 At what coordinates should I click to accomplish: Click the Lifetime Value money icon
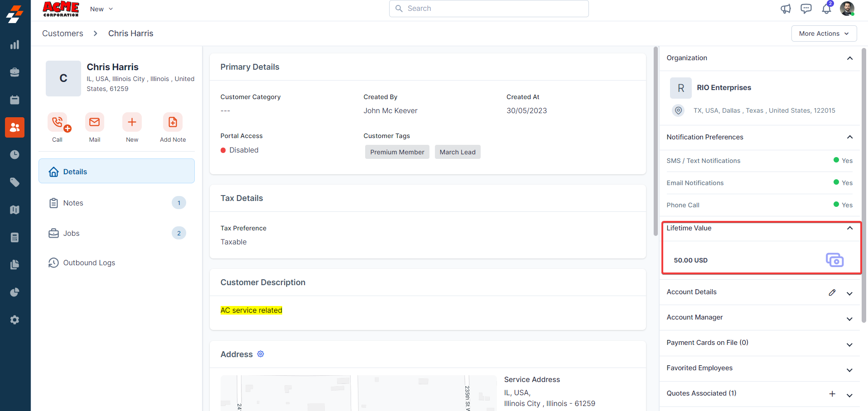[834, 260]
